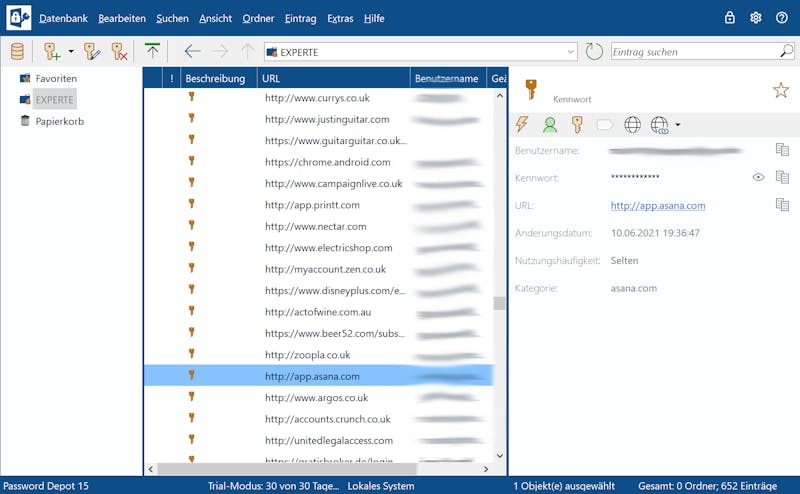Open the Eintrag menu
Screen dimensions: 800x494
[x=301, y=18]
